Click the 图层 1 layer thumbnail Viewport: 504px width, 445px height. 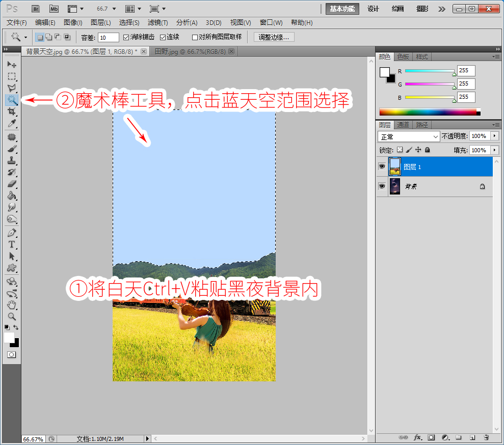(x=394, y=166)
